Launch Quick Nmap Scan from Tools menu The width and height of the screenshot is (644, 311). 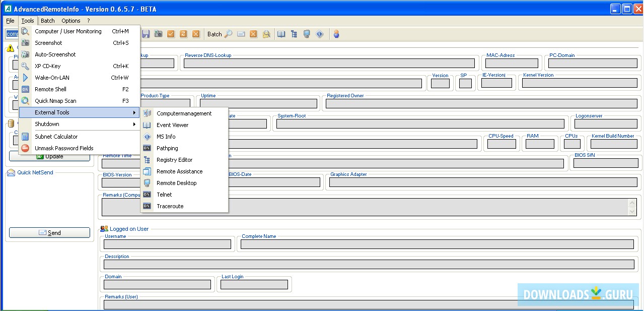(x=55, y=101)
